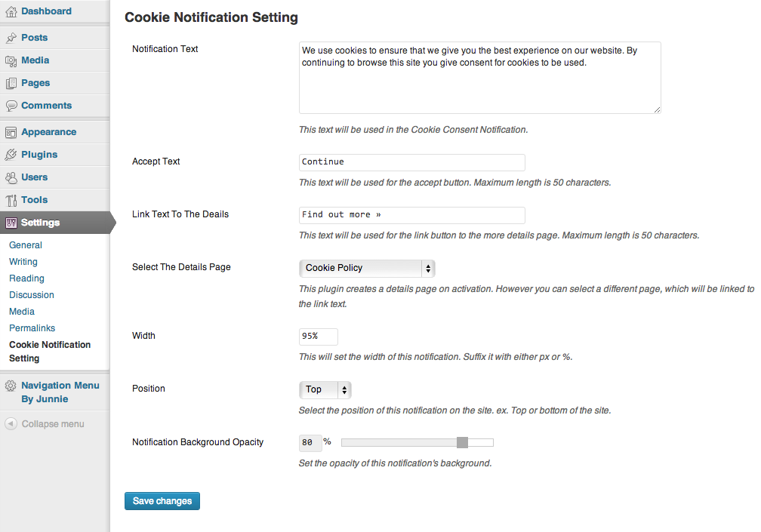Click into the Accept Text field
Image resolution: width=761 pixels, height=532 pixels.
pyautogui.click(x=412, y=162)
